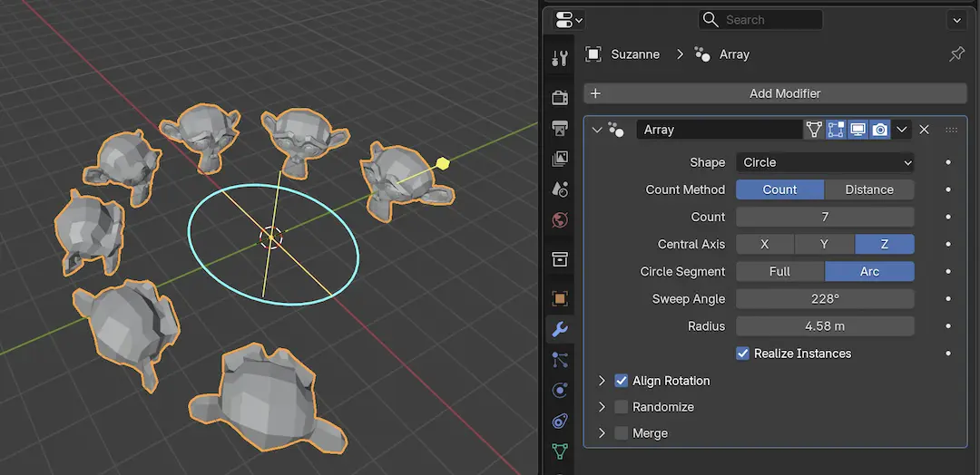Set Count Method to Distance
Screen dimensions: 980x475
(x=868, y=189)
